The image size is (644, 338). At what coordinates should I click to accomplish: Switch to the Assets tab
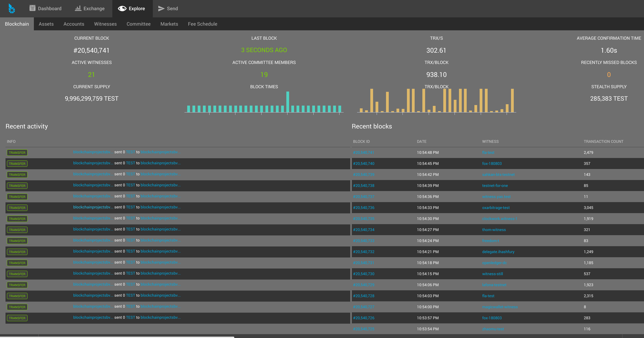tap(46, 24)
